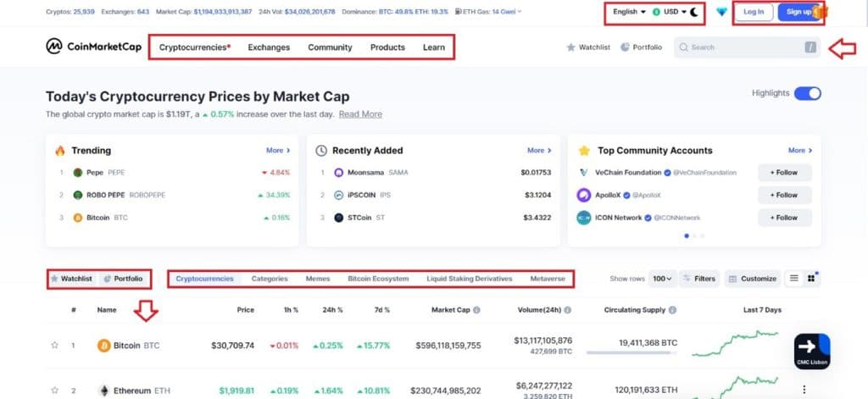
Task: Click Watchlist button above the table
Action: (x=71, y=279)
